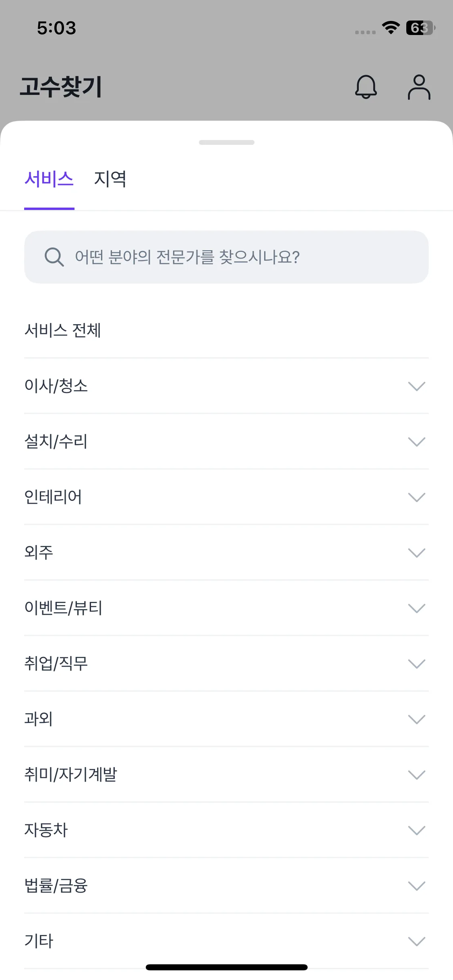453x980 pixels.
Task: Expand the 설치/수리 category chevron
Action: (416, 442)
